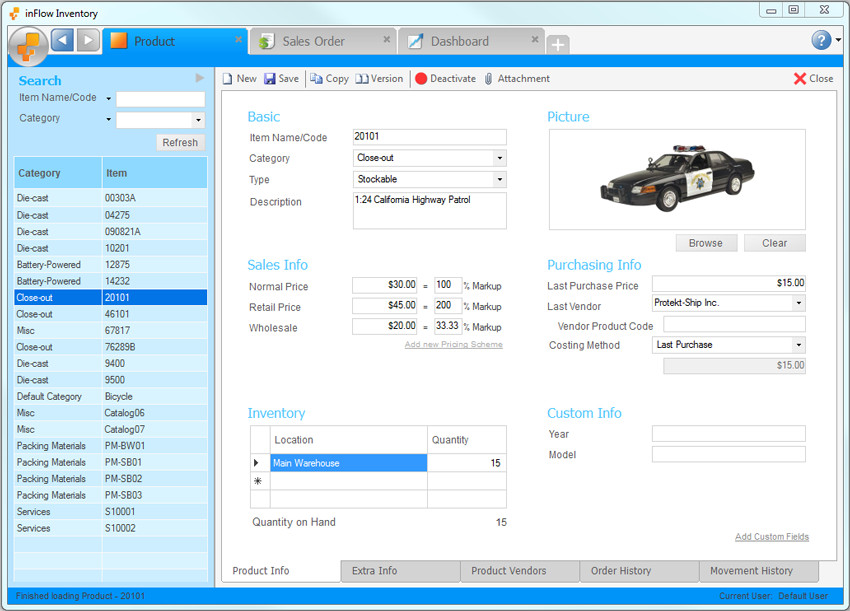Open the Costing Method dropdown
The height and width of the screenshot is (611, 850).
point(798,345)
